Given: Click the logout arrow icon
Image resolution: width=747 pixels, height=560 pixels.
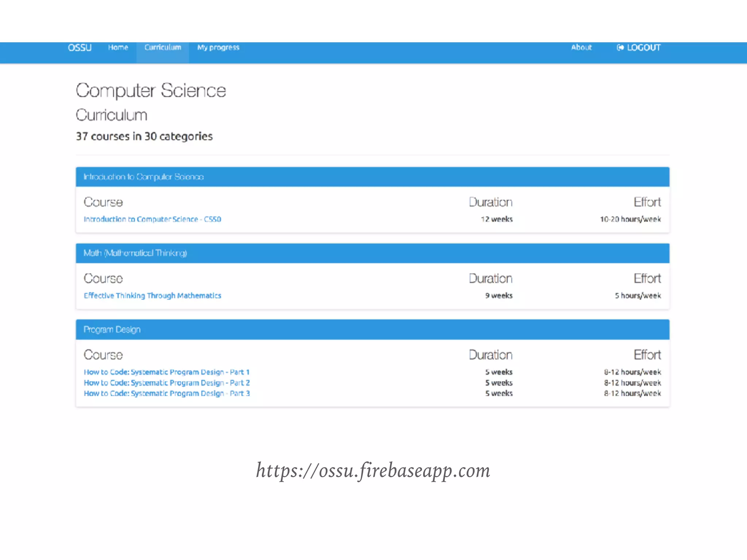Looking at the screenshot, I should pos(620,48).
